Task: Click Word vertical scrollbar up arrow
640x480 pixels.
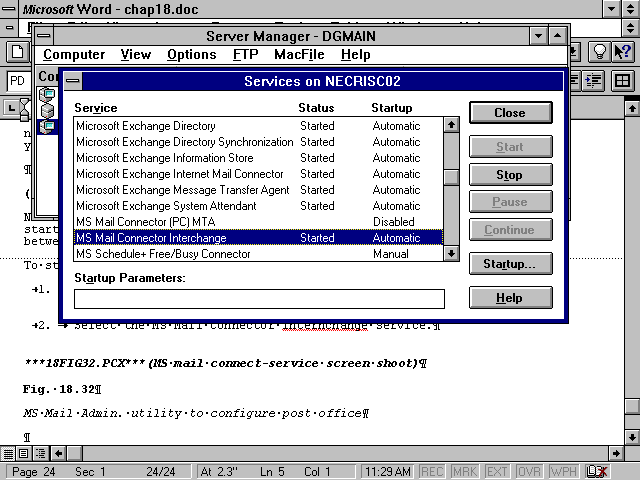Action: pyautogui.click(x=632, y=108)
